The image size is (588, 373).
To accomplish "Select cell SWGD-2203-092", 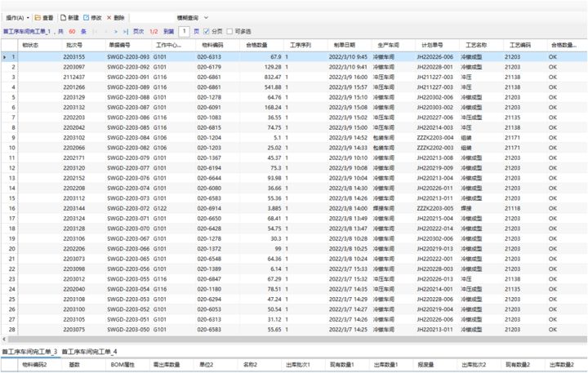I will pyautogui.click(x=128, y=67).
